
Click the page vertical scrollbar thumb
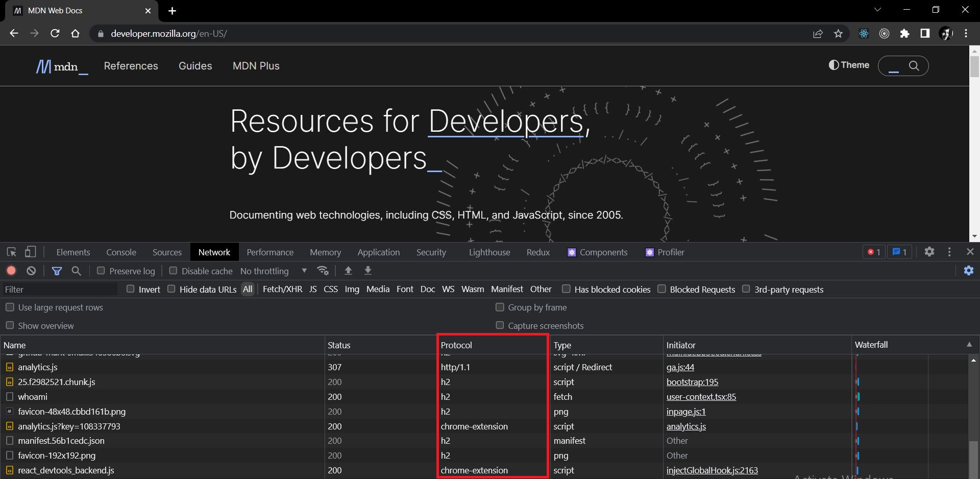[974, 66]
